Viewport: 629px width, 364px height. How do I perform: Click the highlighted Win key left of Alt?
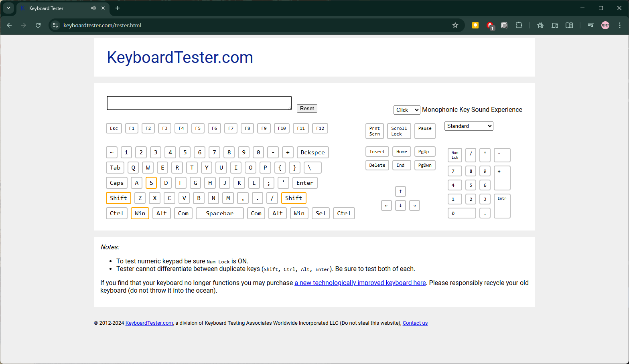pos(140,213)
